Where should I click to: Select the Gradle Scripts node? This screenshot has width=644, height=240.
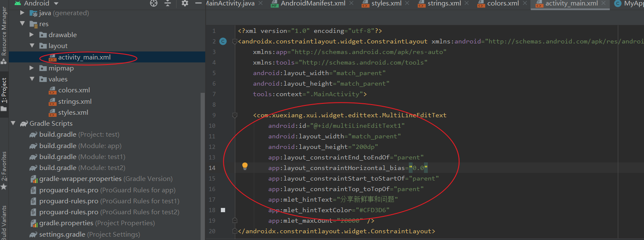click(51, 124)
